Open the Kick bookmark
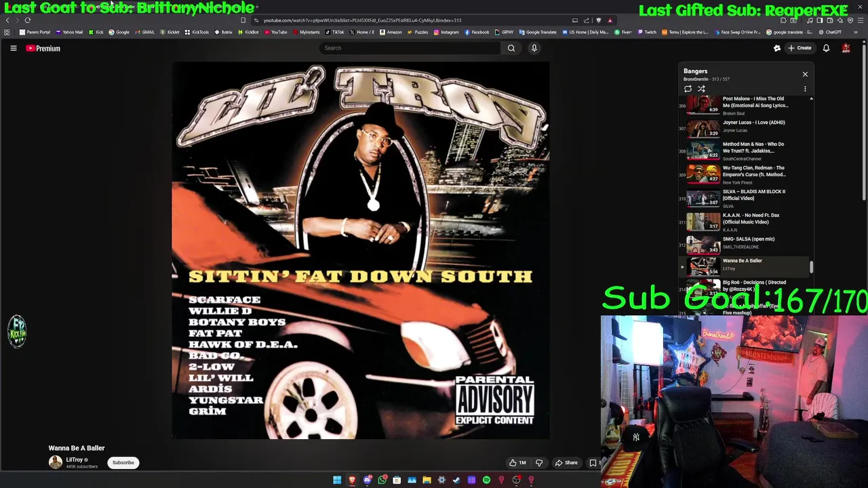Image resolution: width=868 pixels, height=488 pixels. click(96, 32)
